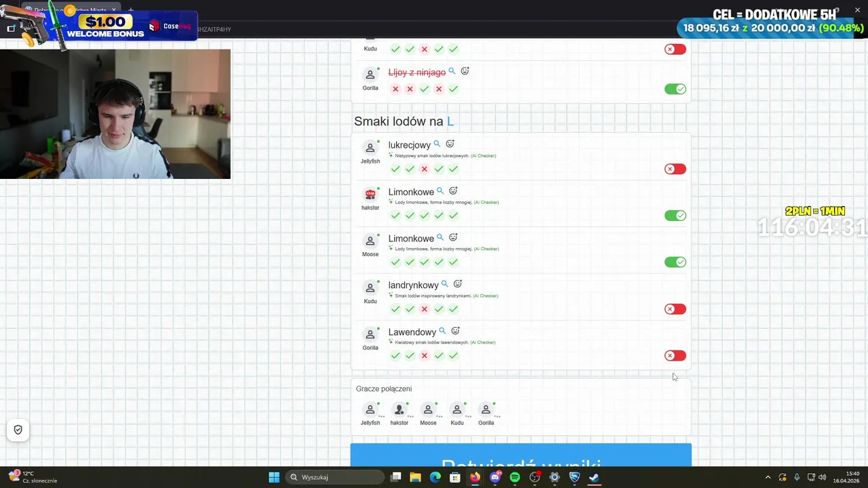Click magnifier icon next to hakstor's Limonkowe

pos(440,190)
